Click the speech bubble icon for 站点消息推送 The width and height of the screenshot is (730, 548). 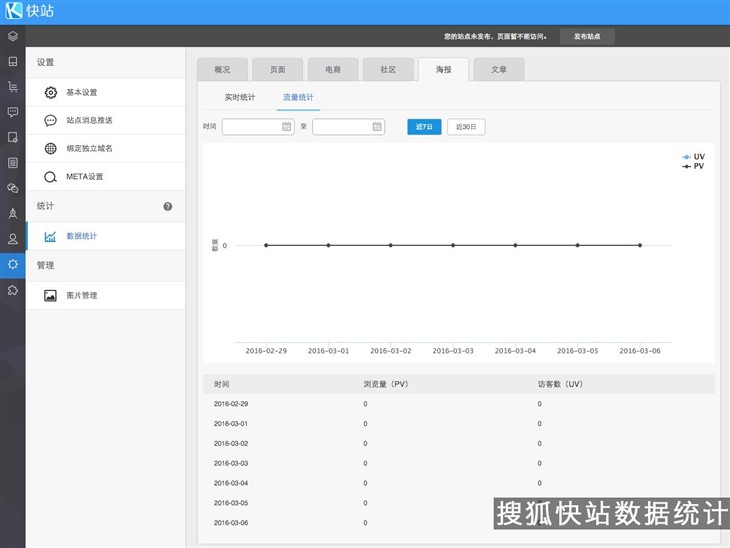tap(50, 121)
